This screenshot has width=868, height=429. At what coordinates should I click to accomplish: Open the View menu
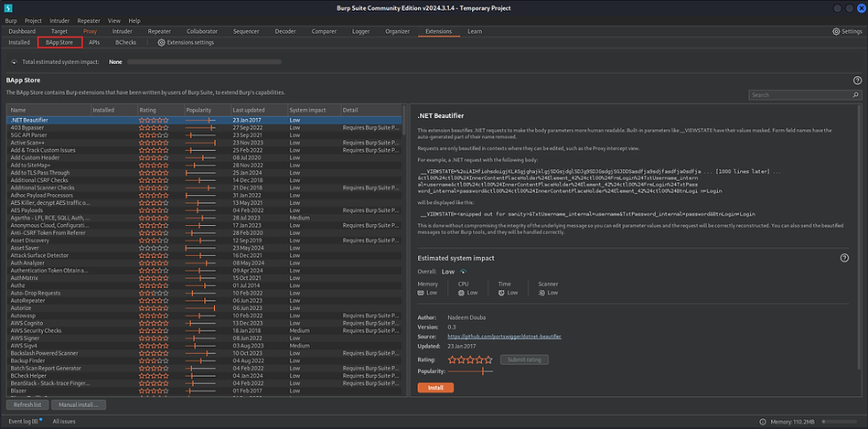tap(114, 20)
